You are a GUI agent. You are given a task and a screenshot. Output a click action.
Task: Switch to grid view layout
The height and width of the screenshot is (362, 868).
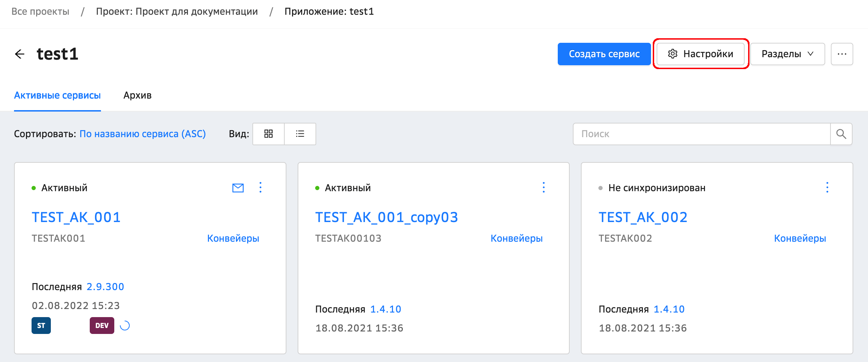269,134
